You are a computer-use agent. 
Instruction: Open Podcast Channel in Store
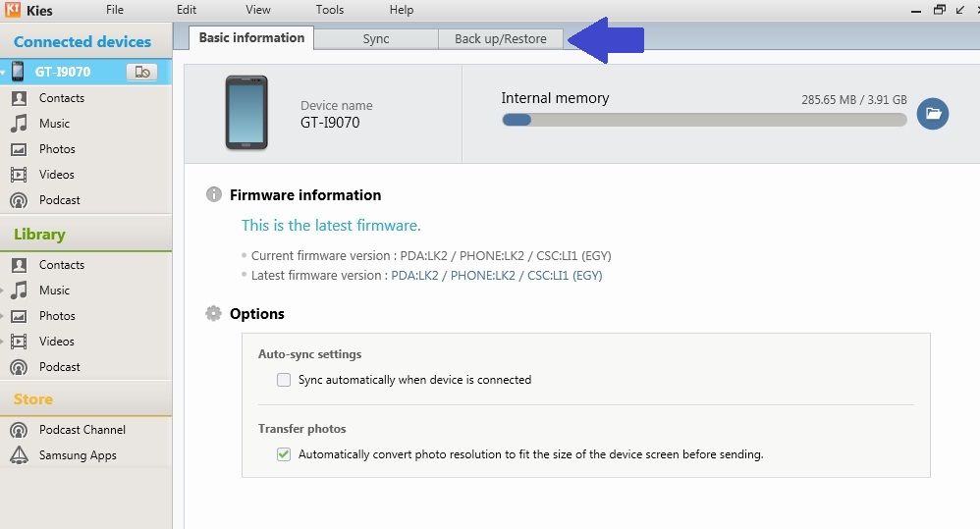(82, 430)
